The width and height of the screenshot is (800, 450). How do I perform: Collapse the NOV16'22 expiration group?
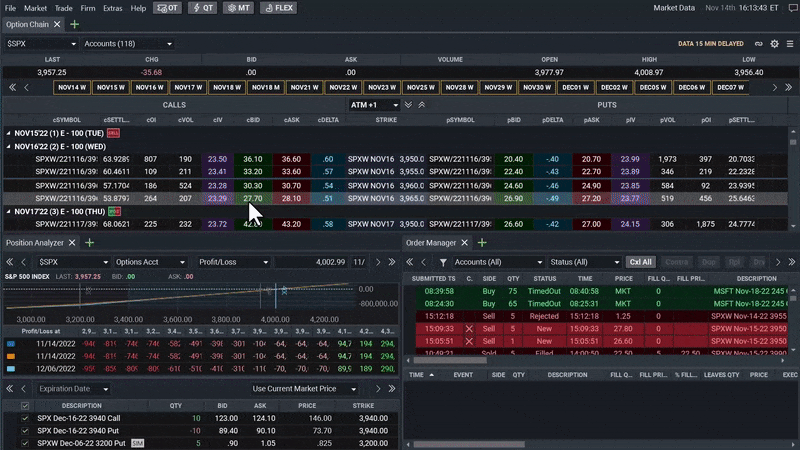[7, 146]
